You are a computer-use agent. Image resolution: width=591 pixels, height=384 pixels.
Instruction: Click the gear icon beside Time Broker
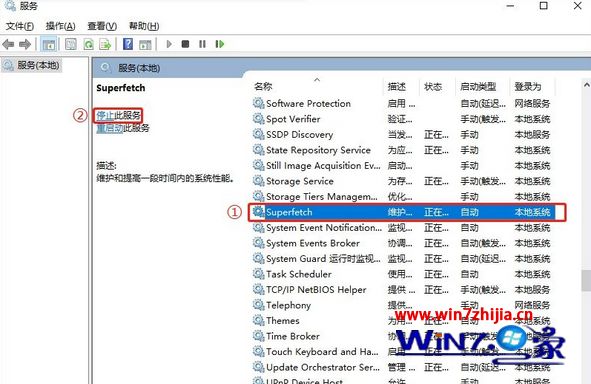258,336
